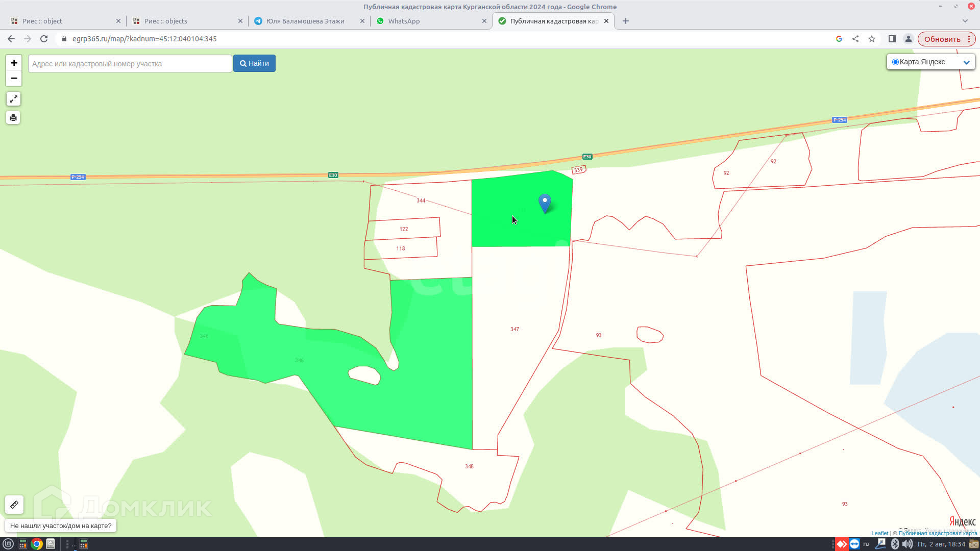Bookmark this page with star icon
This screenshot has height=551, width=980.
(872, 39)
